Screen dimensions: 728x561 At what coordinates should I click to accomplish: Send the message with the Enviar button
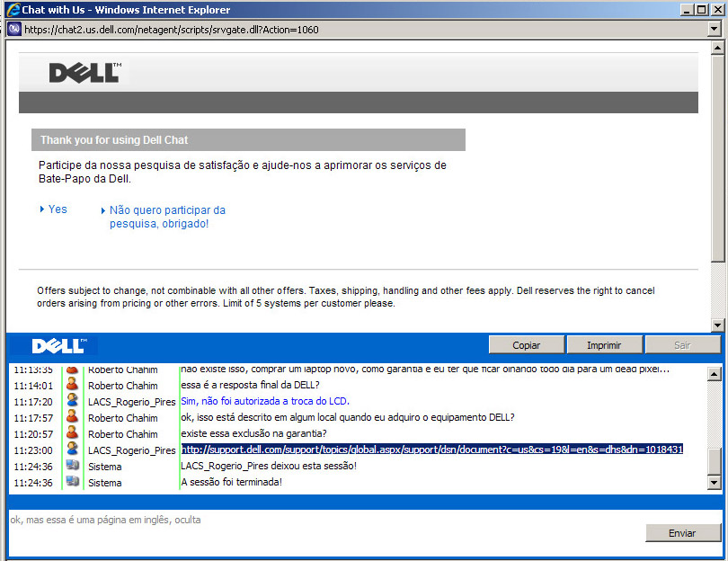[682, 533]
